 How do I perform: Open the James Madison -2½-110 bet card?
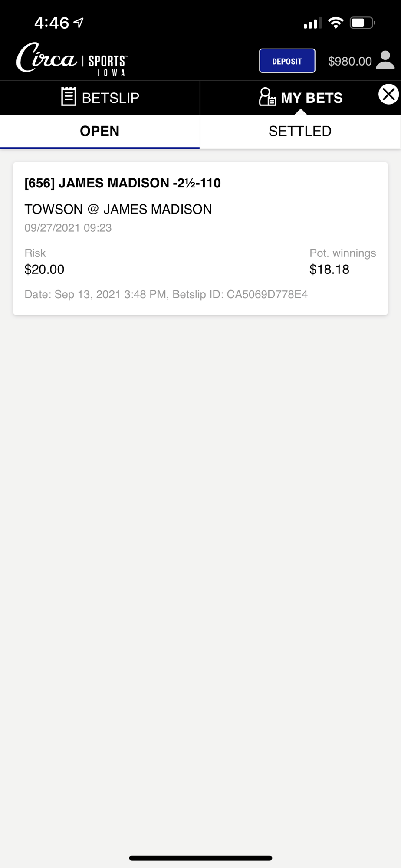200,239
